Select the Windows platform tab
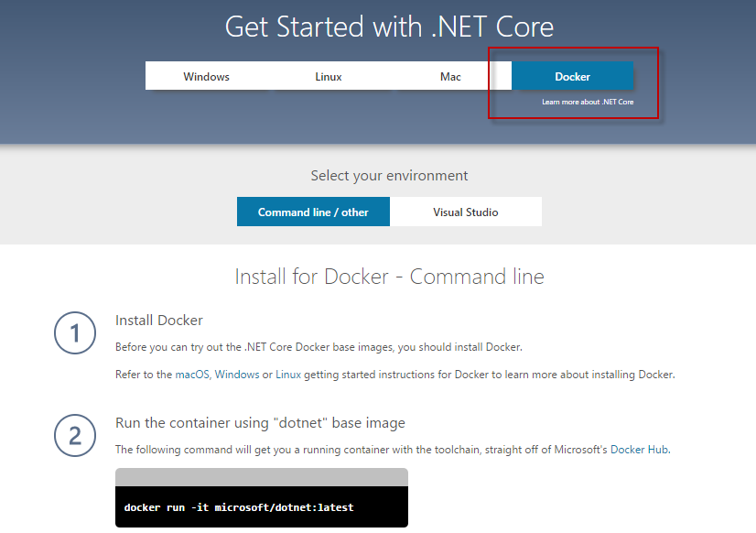This screenshot has width=756, height=533. click(206, 76)
